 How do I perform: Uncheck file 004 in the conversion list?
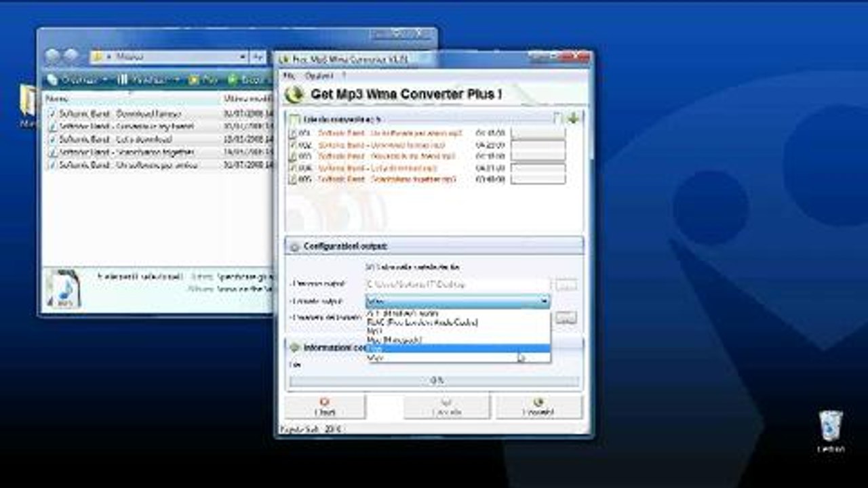point(293,167)
